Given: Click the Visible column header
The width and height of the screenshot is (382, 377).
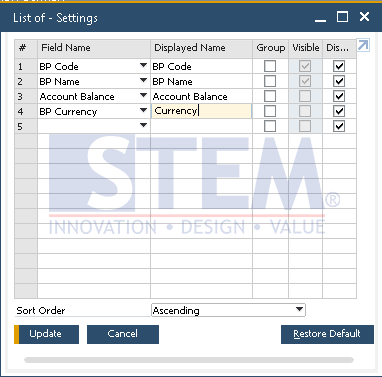Looking at the screenshot, I should coord(306,48).
